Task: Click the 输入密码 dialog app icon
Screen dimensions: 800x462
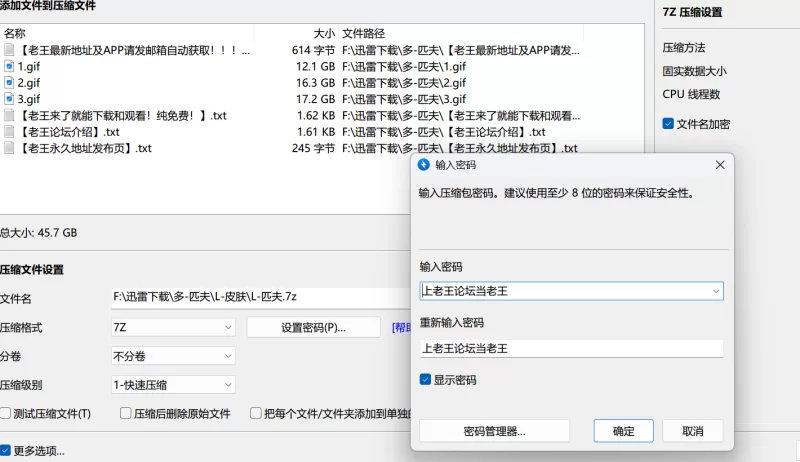Action: [423, 165]
